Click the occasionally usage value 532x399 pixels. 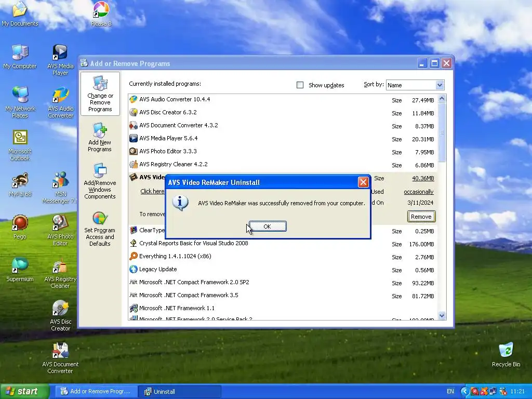click(418, 192)
